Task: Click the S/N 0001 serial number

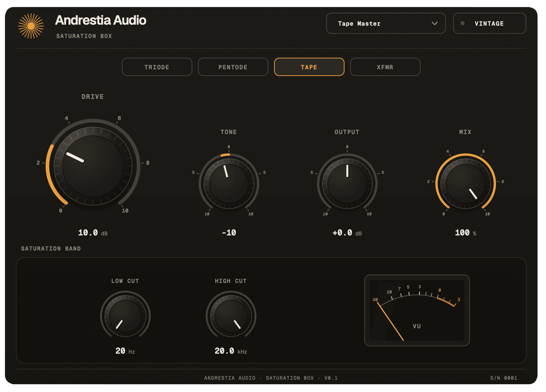Action: (504, 378)
